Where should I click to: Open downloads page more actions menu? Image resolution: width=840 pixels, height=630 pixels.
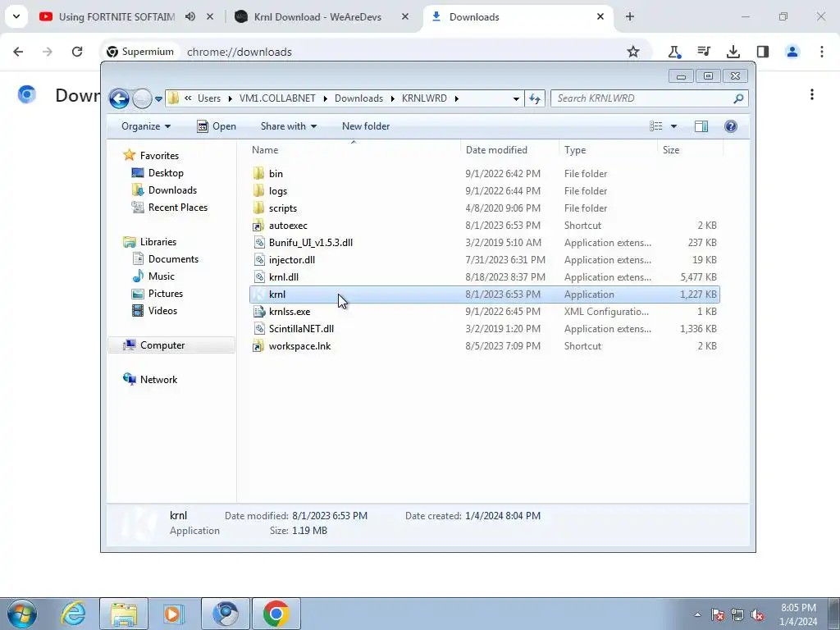point(812,95)
